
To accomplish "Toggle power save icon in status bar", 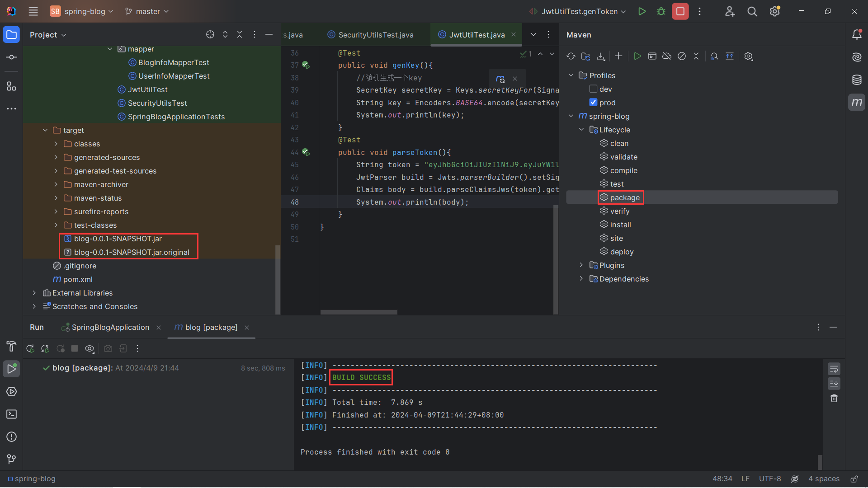I will point(795,479).
